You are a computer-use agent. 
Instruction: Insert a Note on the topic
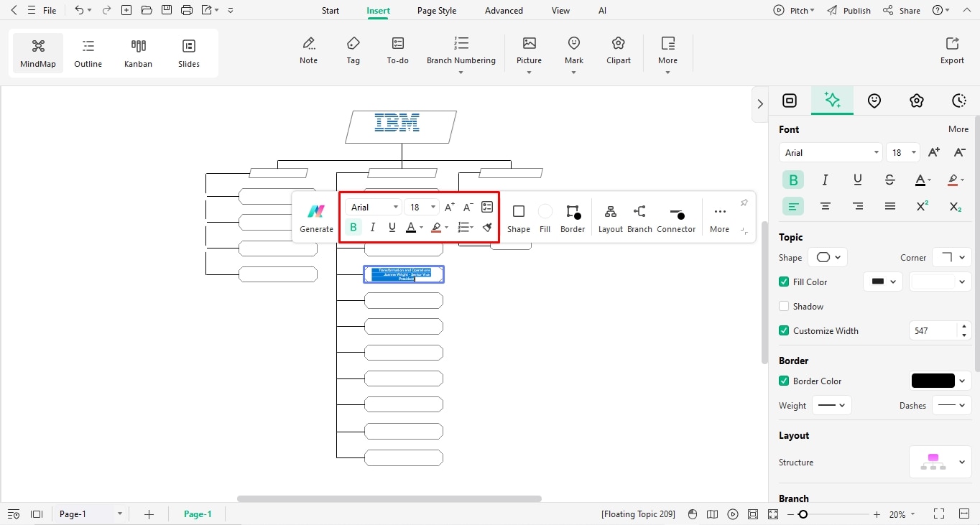[x=309, y=51]
